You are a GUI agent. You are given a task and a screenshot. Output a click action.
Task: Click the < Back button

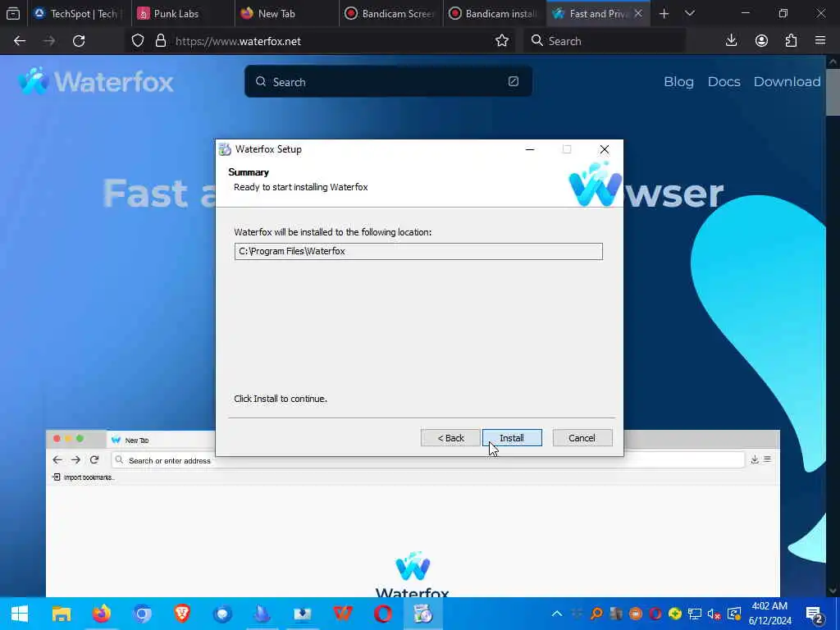coord(450,438)
